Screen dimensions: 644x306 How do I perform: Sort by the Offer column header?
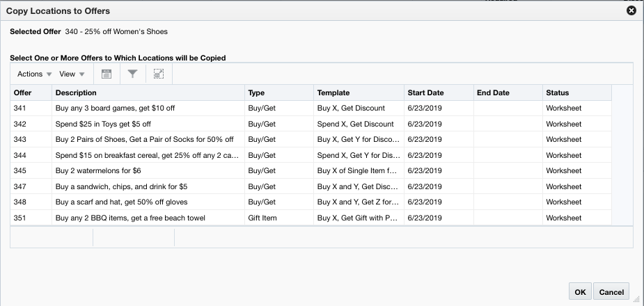click(23, 92)
